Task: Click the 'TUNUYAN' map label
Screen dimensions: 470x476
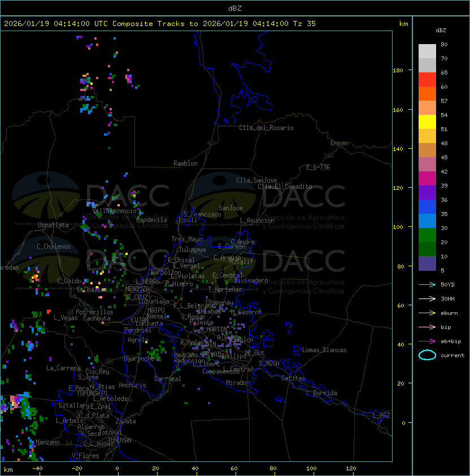Action: tap(120, 440)
